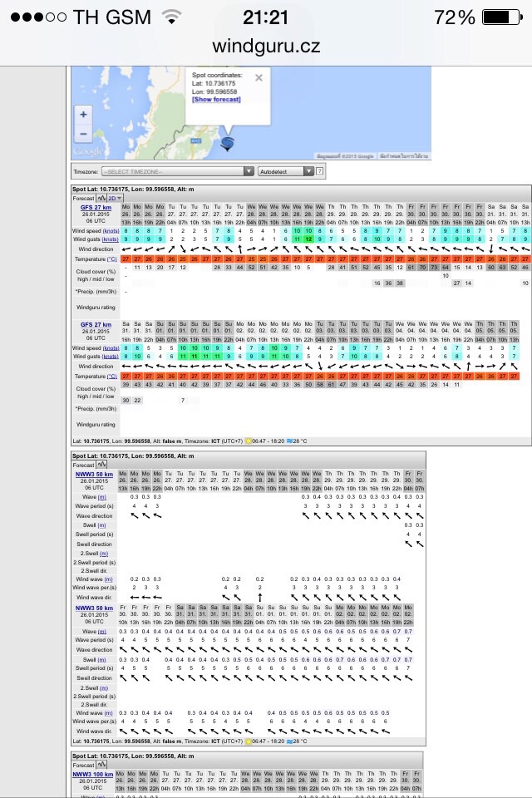This screenshot has height=798, width=532.
Task: Zoom in on the map with plus
Action: click(x=83, y=115)
